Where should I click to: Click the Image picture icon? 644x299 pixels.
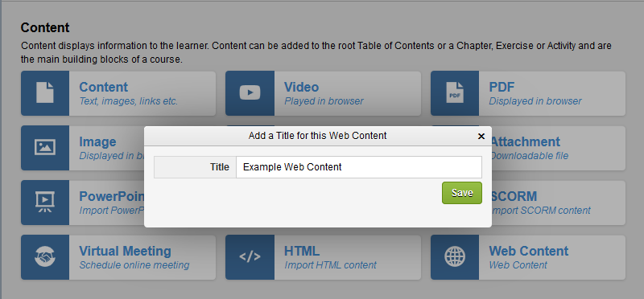click(x=45, y=147)
